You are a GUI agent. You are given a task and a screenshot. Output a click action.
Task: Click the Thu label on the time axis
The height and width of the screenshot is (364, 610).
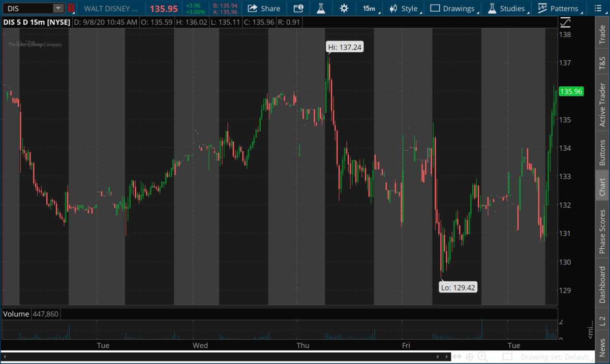point(303,346)
